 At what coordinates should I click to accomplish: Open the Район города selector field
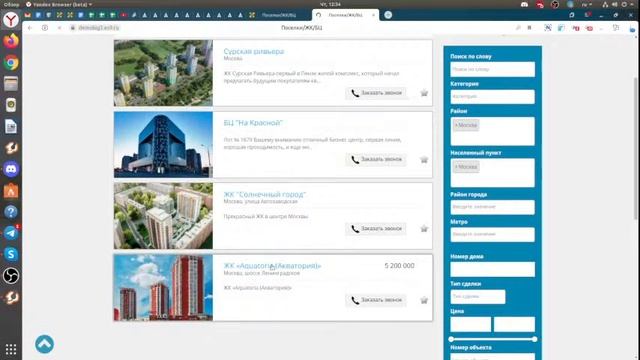pos(492,207)
